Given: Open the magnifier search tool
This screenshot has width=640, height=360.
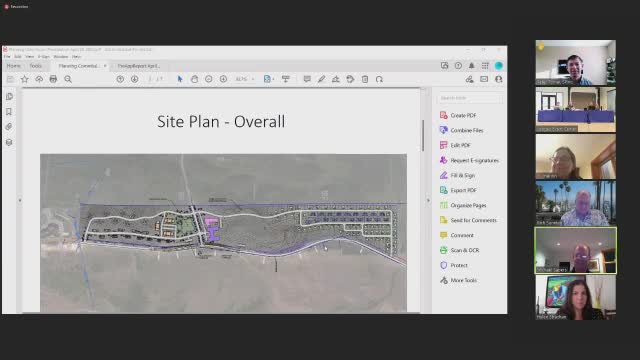Looking at the screenshot, I should coord(68,79).
